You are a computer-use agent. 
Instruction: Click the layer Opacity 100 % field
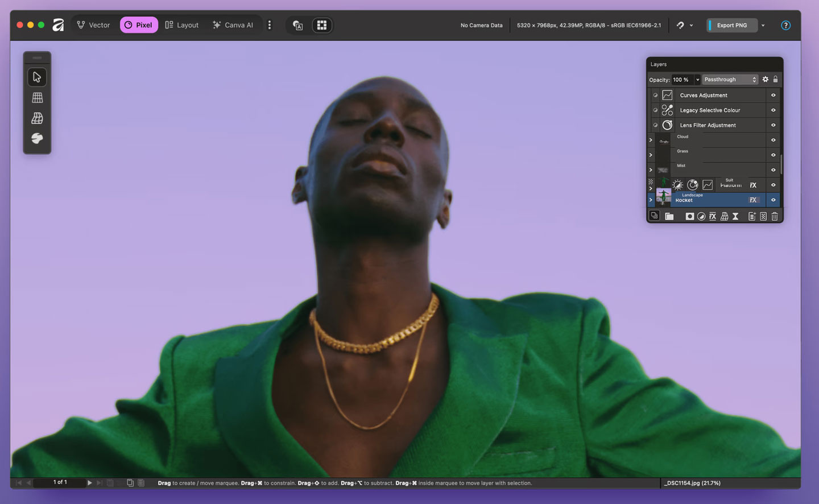(681, 80)
